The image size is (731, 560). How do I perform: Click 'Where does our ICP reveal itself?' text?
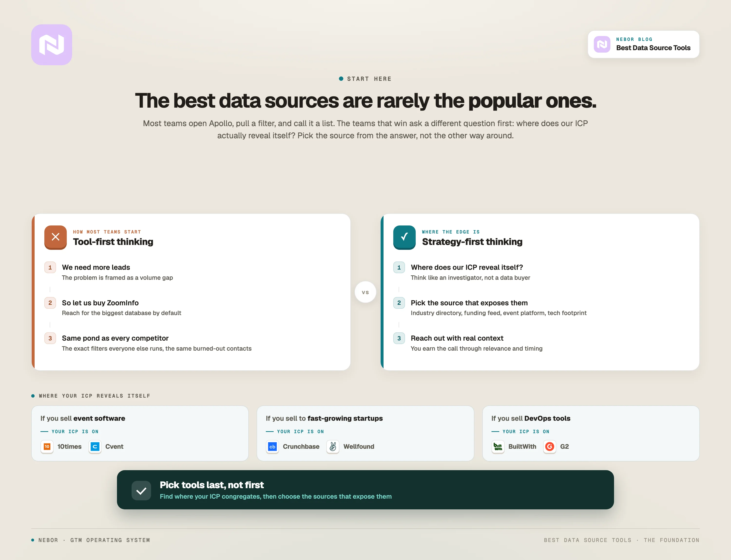[467, 267]
